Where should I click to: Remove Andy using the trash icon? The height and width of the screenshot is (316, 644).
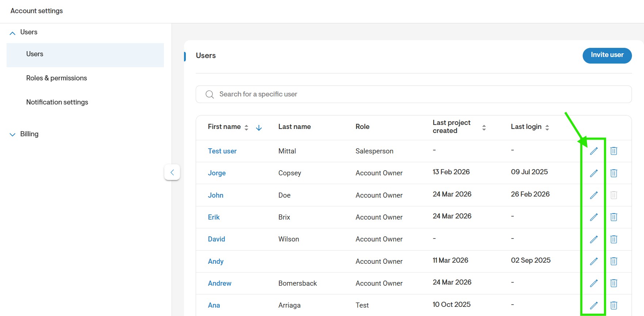point(614,261)
